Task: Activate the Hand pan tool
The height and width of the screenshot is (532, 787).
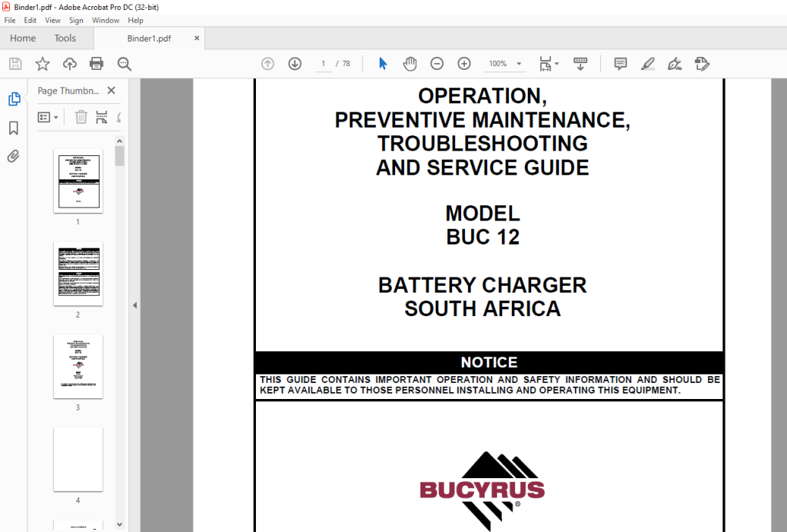Action: 410,64
